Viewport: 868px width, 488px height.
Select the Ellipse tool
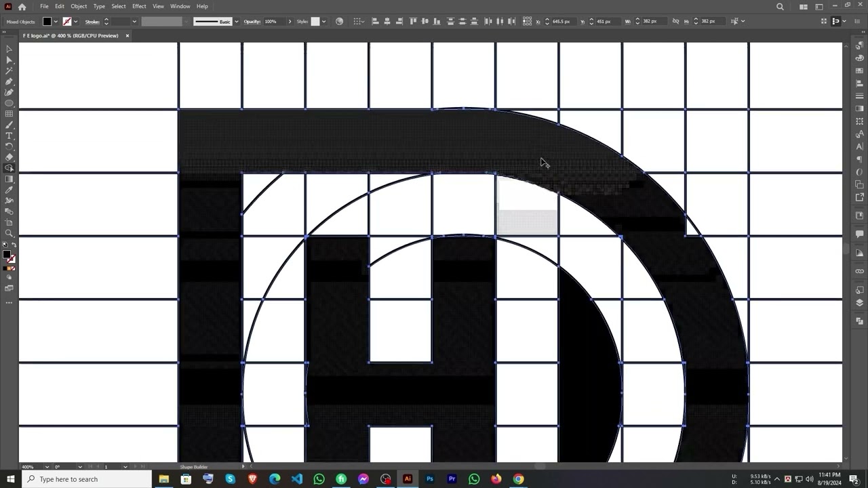(x=9, y=103)
